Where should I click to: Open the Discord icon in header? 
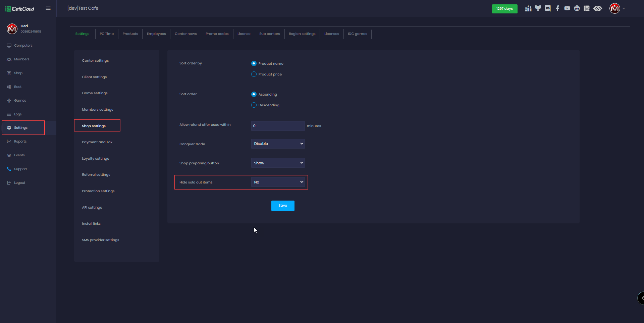[x=548, y=8]
